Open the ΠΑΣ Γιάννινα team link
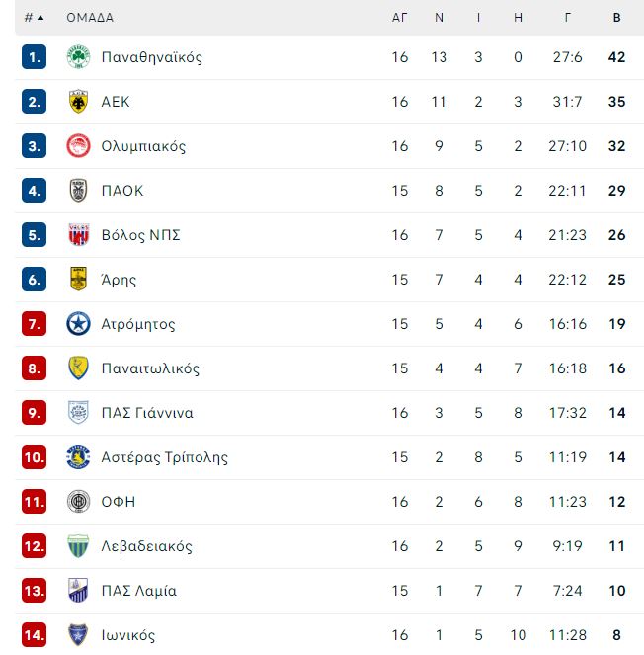The image size is (644, 655). (147, 413)
